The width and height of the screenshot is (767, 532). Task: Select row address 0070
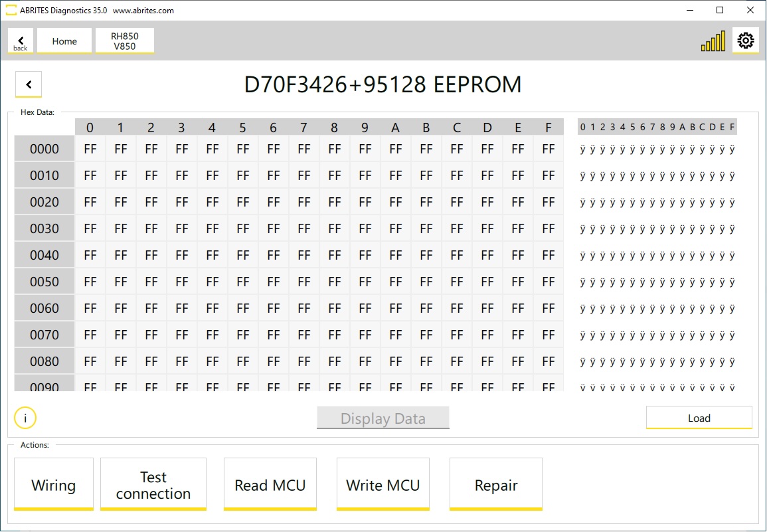point(44,335)
